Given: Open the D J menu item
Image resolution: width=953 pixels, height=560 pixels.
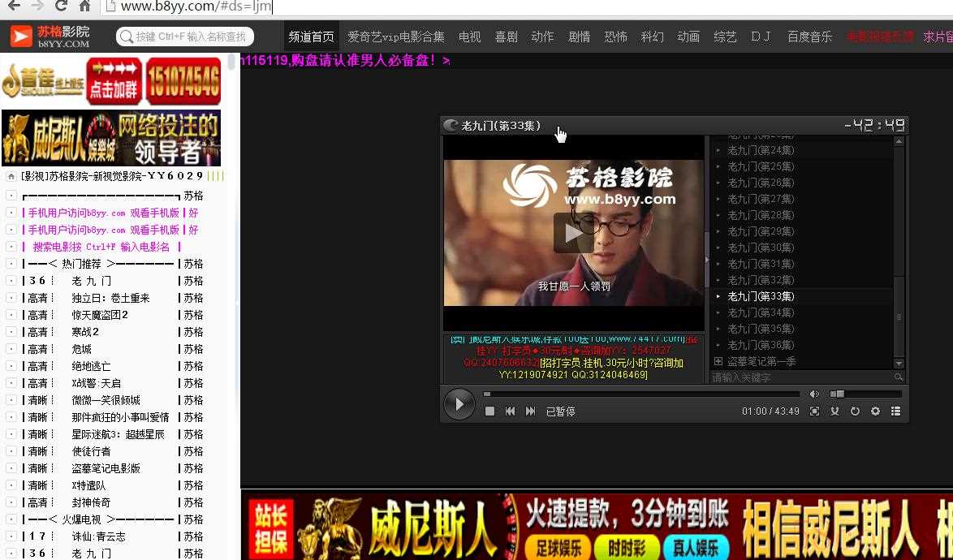Looking at the screenshot, I should pos(761,37).
